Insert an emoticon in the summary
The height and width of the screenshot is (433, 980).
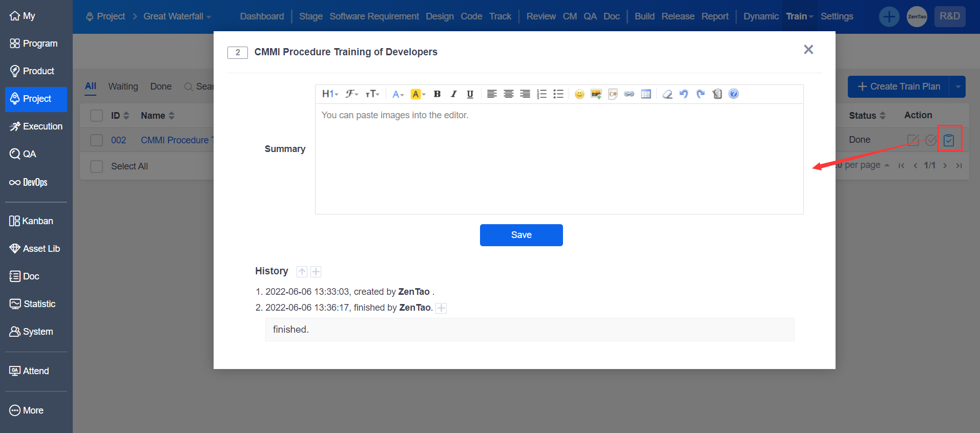click(579, 94)
